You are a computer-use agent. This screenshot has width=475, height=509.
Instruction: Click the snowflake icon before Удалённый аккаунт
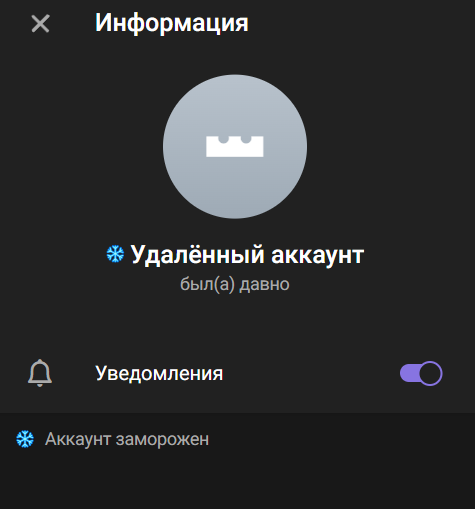[x=115, y=254]
